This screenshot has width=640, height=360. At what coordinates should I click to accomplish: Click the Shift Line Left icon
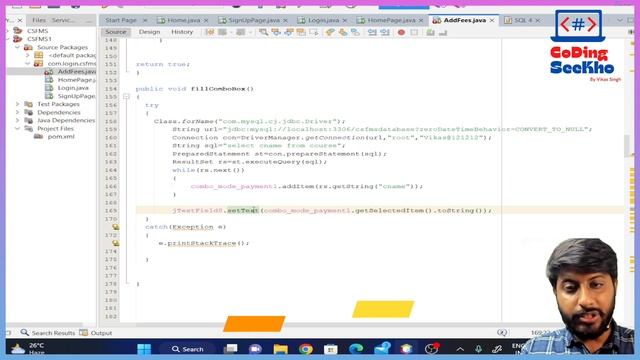coord(372,32)
